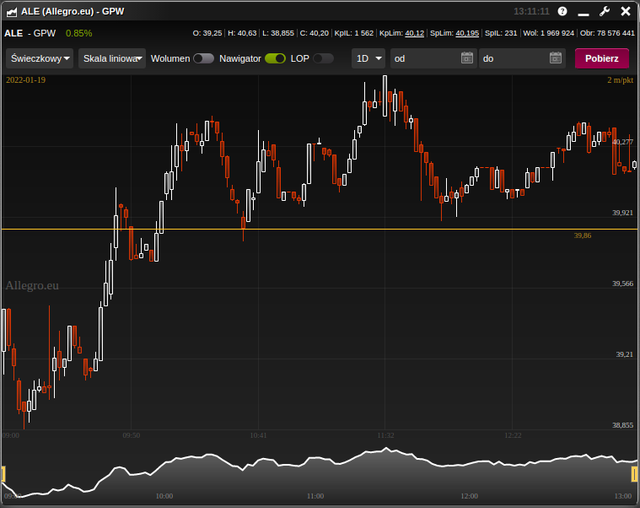Click the 2022-01-19 date label
This screenshot has height=508, width=640.
(26, 80)
